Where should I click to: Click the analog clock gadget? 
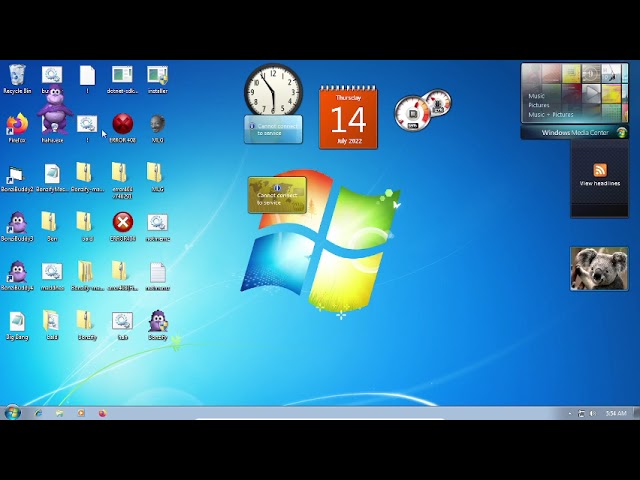[273, 90]
